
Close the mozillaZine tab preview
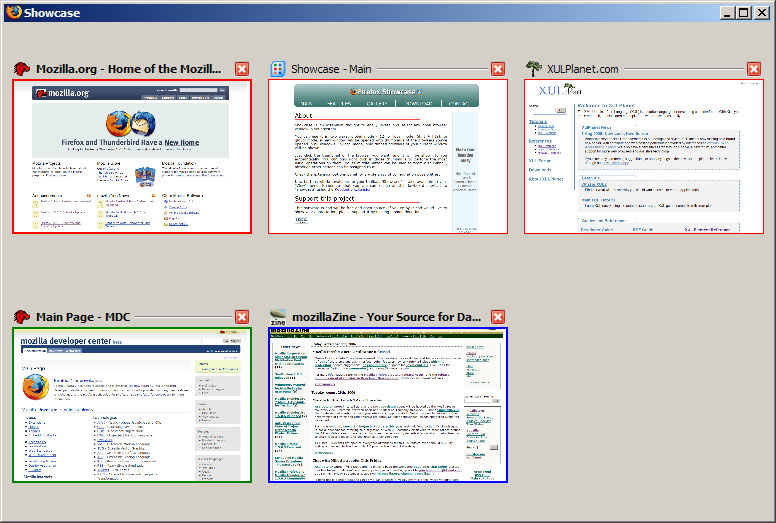tap(498, 317)
